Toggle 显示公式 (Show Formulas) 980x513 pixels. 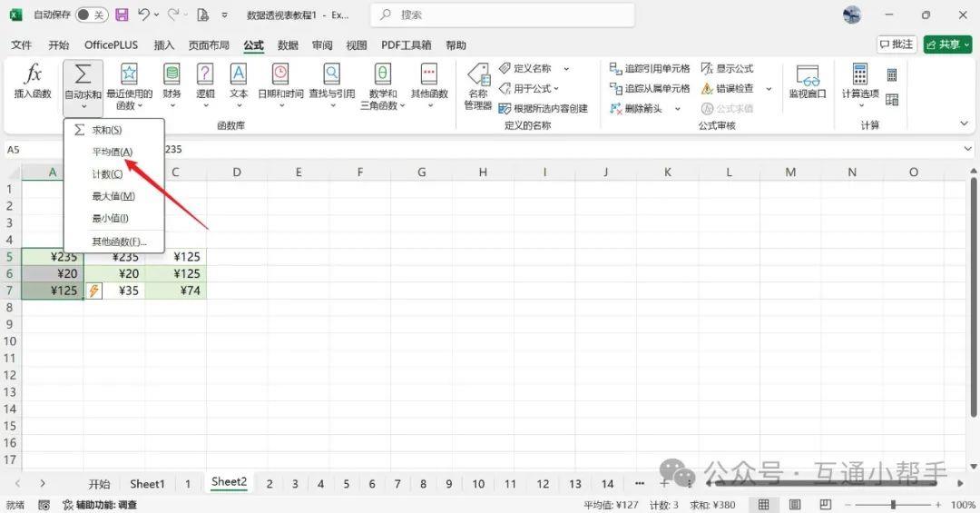tap(707, 69)
